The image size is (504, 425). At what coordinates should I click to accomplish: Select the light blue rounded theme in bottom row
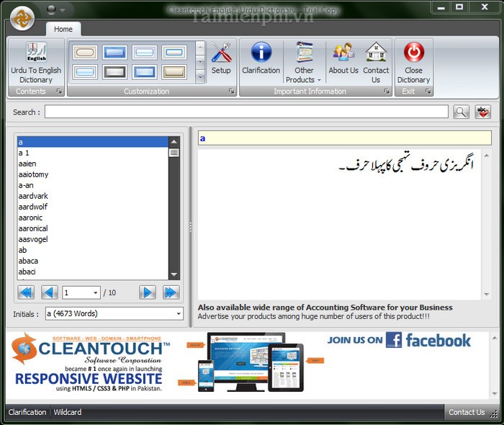pos(85,72)
